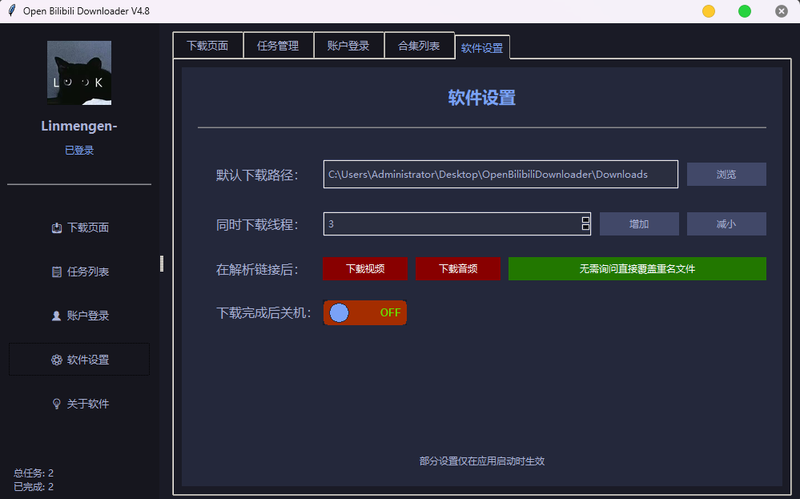Click the download icon in the sidebar

[x=57, y=228]
